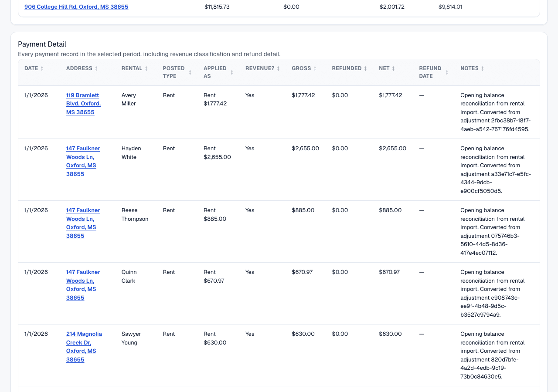Sort by the Address column icon

click(x=96, y=69)
